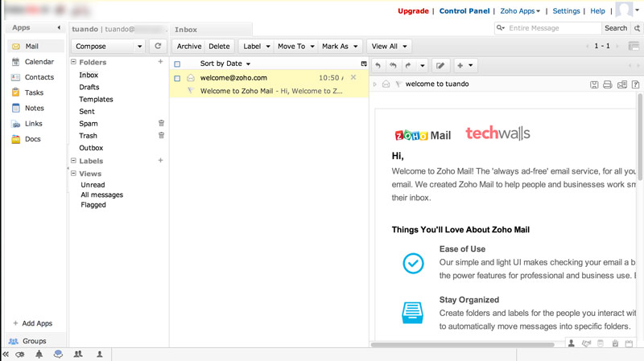Click the search magnifier options icon
The image size is (644, 361).
coord(501,28)
